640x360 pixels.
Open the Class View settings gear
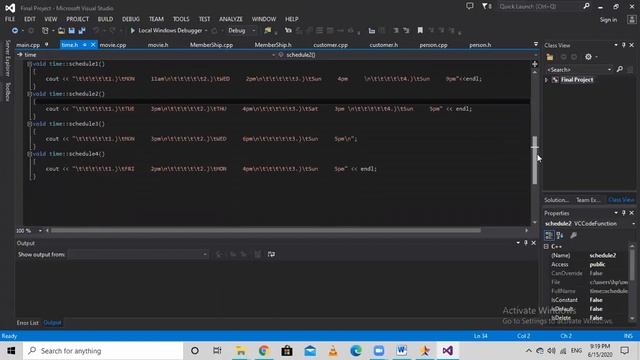coord(588,57)
